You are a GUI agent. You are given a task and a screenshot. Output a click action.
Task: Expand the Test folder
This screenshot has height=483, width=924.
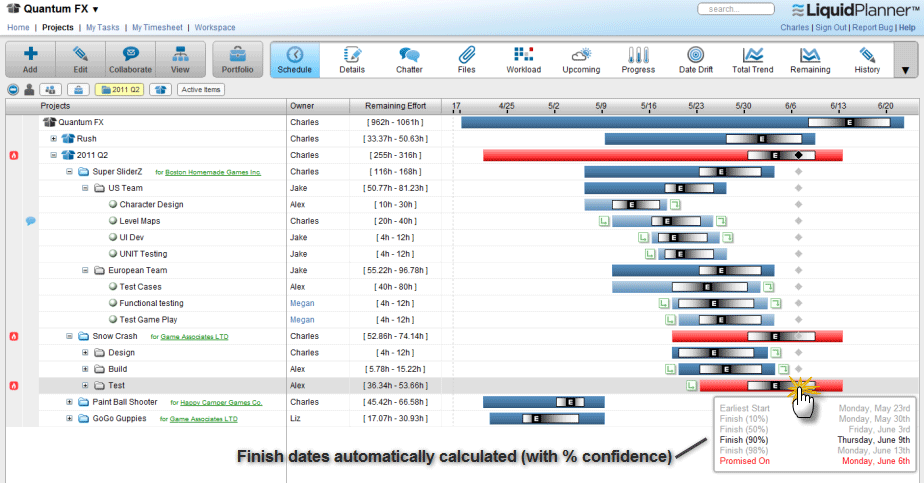[85, 385]
